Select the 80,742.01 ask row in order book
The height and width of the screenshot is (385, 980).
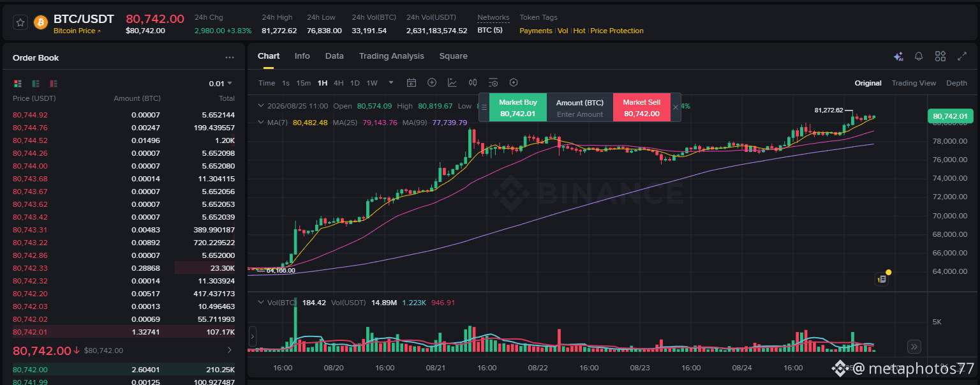click(124, 332)
